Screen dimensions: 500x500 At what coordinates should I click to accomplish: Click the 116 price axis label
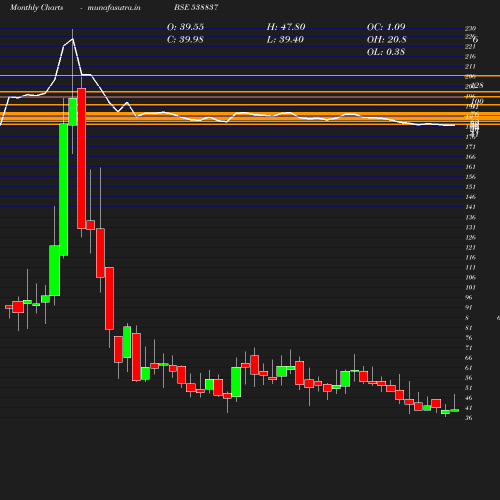click(470, 258)
